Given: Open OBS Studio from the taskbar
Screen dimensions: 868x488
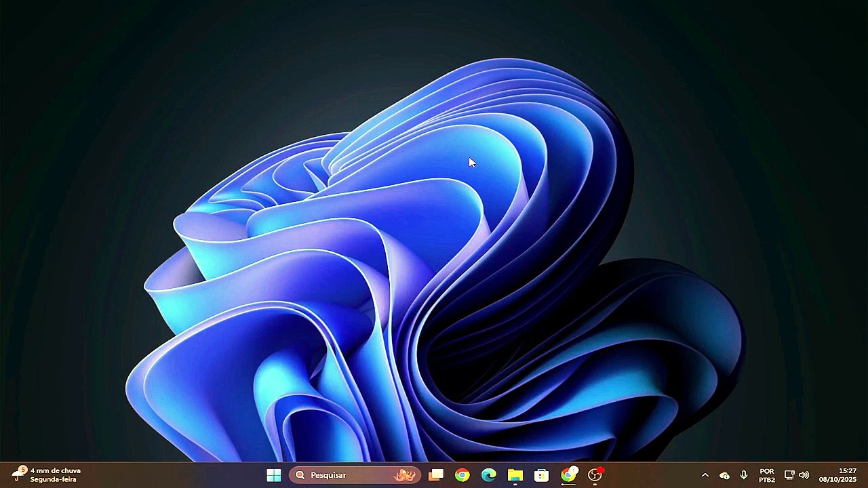Looking at the screenshot, I should coord(595,474).
